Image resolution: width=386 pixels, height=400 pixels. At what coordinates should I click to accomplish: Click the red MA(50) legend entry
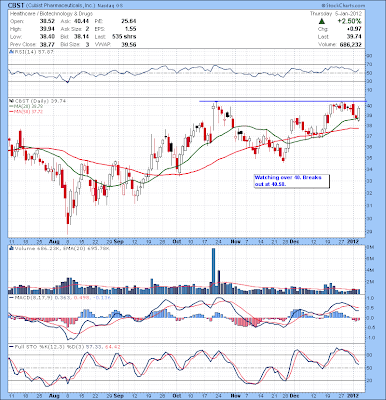click(x=27, y=111)
